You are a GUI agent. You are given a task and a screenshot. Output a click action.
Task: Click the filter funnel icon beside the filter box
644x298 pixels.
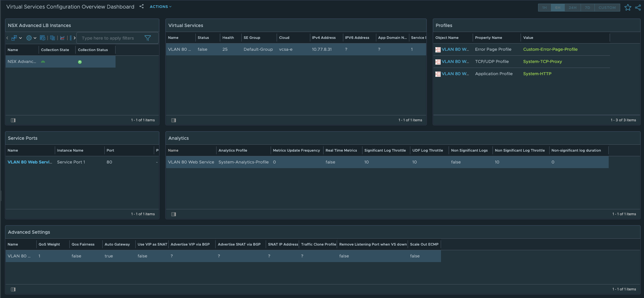(148, 38)
